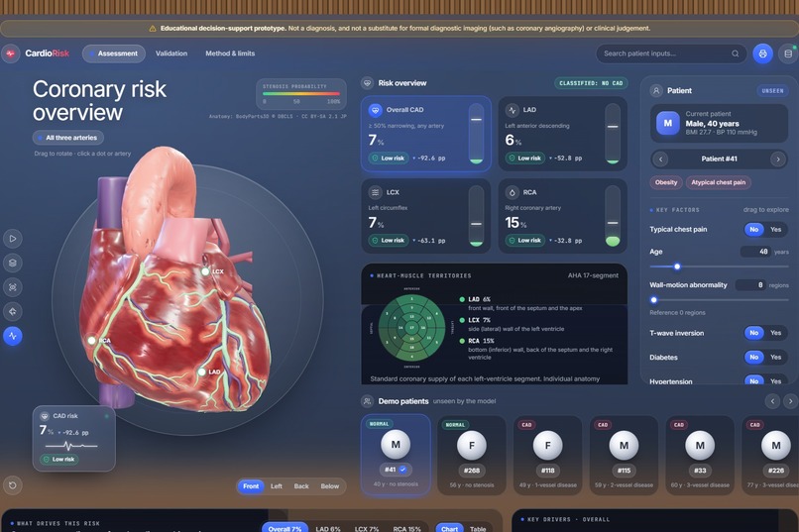Image resolution: width=799 pixels, height=532 pixels.
Task: Click the waveform icon on the LAD card
Action: tap(512, 109)
